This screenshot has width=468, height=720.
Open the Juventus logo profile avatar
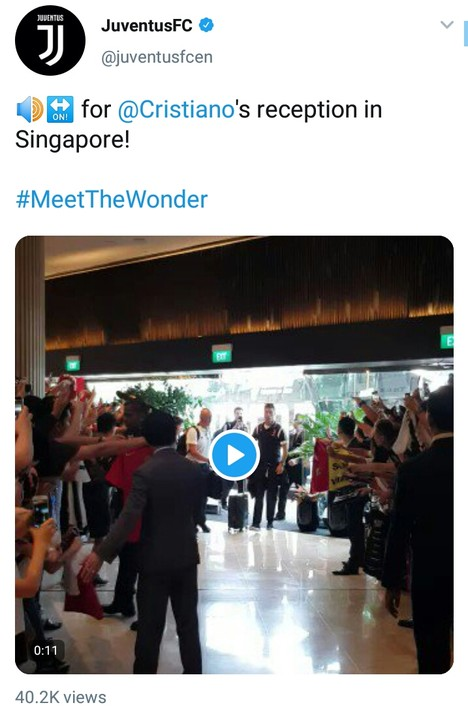(x=50, y=40)
